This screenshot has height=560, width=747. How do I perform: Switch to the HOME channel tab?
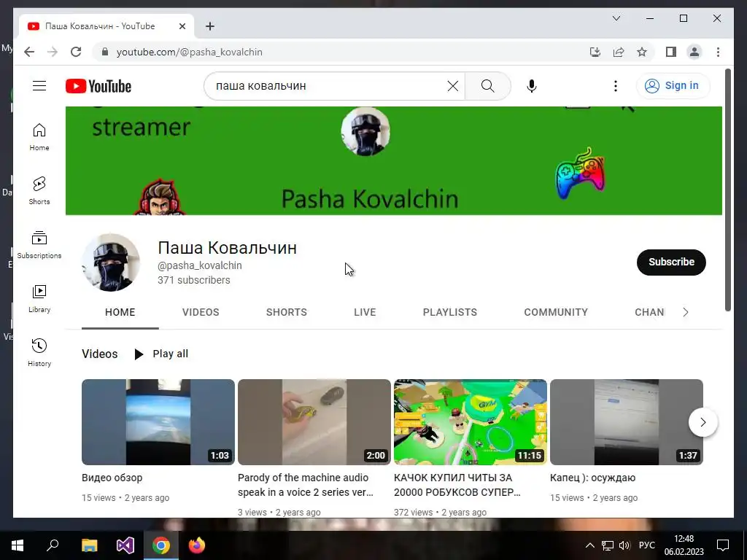120,312
